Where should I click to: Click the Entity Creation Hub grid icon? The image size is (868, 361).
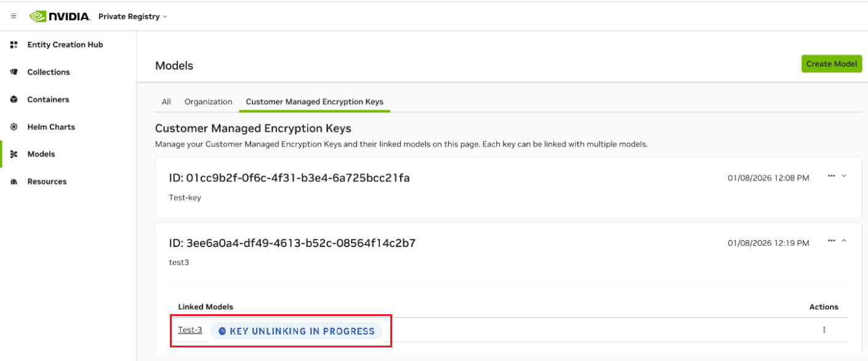click(x=14, y=45)
